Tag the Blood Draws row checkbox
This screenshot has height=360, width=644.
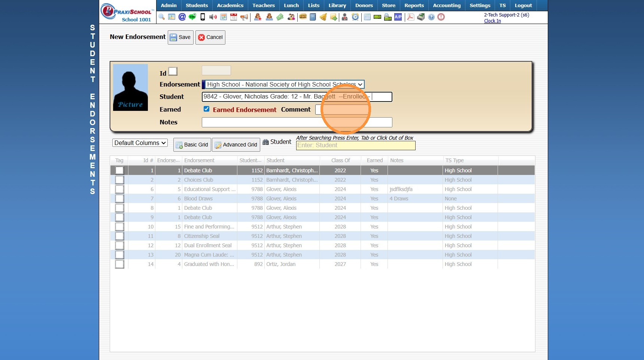point(119,199)
